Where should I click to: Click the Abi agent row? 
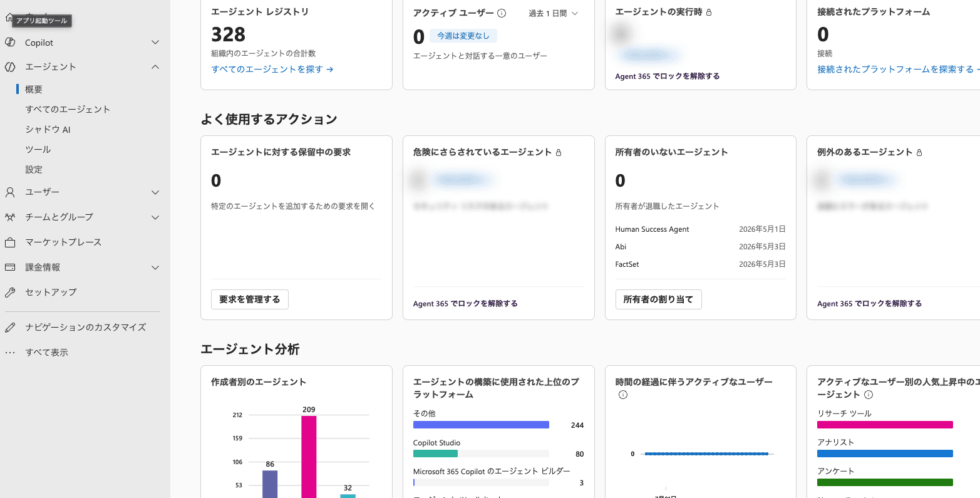click(x=700, y=247)
